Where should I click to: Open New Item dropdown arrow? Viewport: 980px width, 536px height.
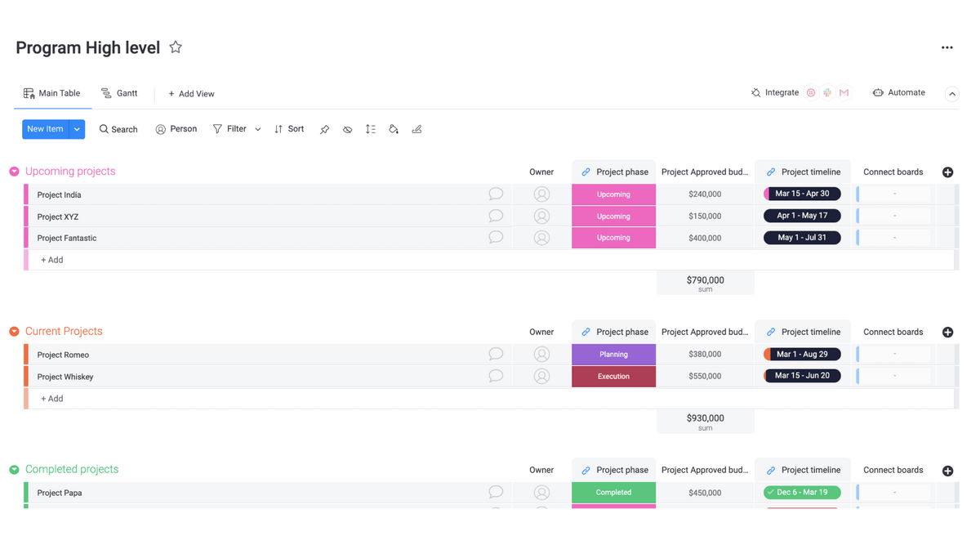point(77,129)
